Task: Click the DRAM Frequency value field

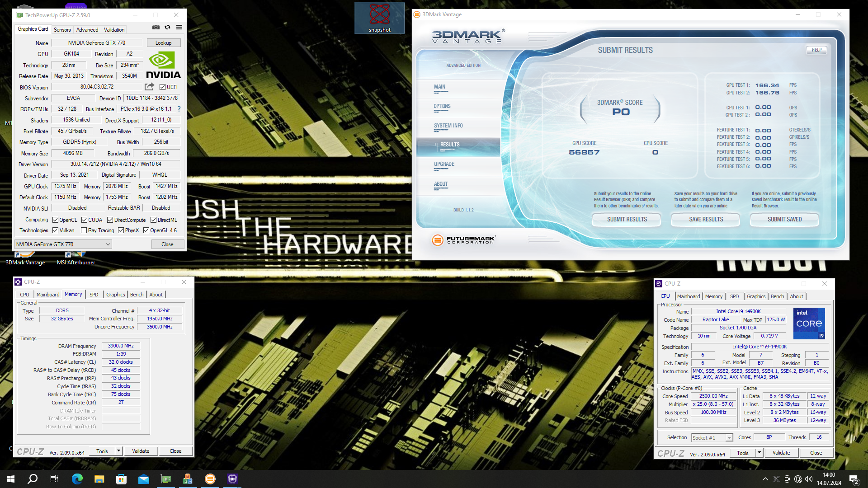Action: point(121,346)
